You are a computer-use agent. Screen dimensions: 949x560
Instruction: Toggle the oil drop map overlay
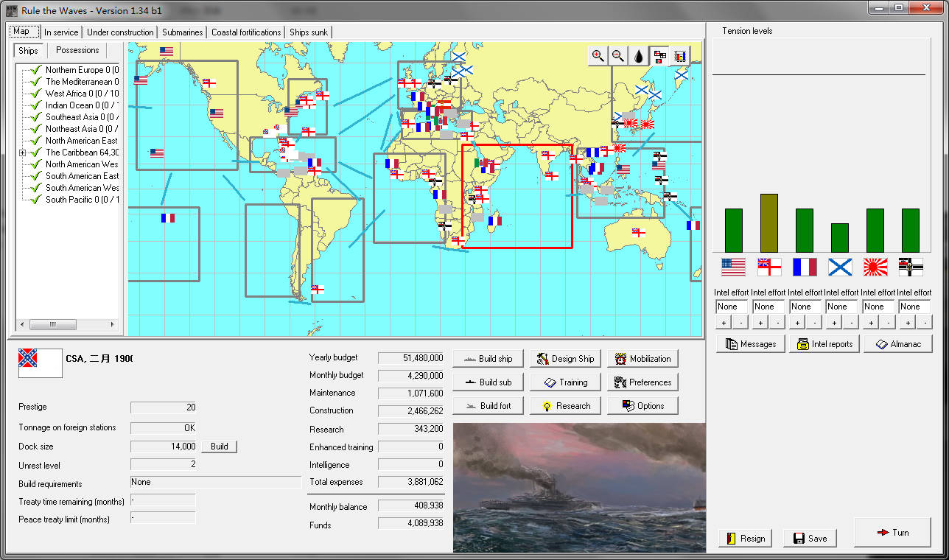[639, 55]
